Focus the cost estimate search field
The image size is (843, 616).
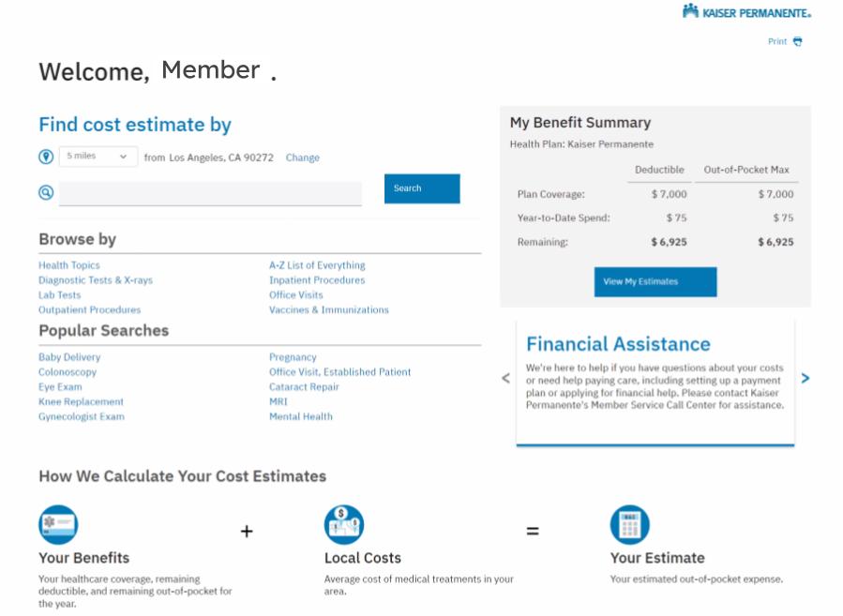coord(210,193)
